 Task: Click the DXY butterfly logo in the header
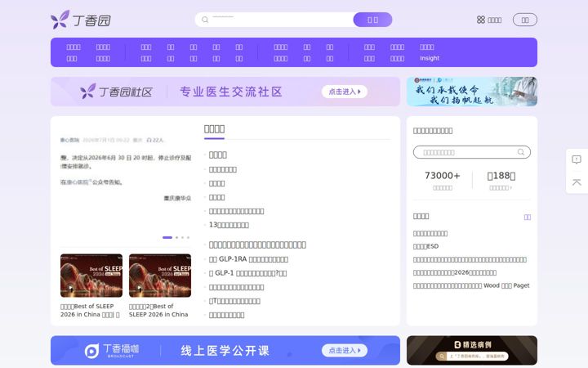[81, 20]
